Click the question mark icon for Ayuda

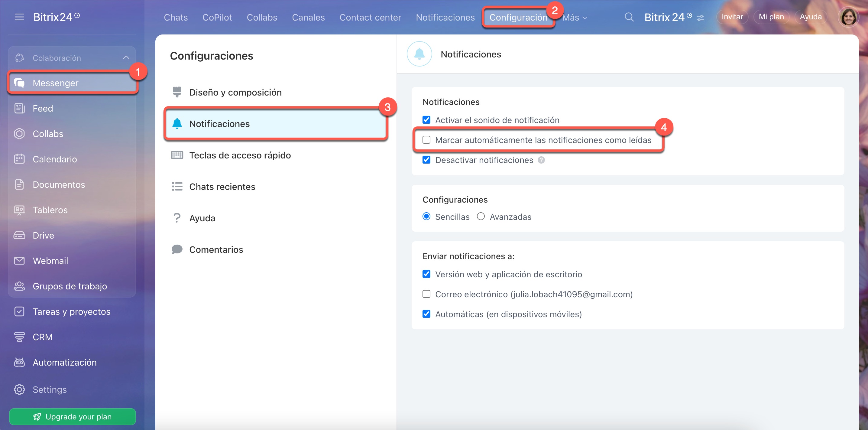[x=177, y=218]
